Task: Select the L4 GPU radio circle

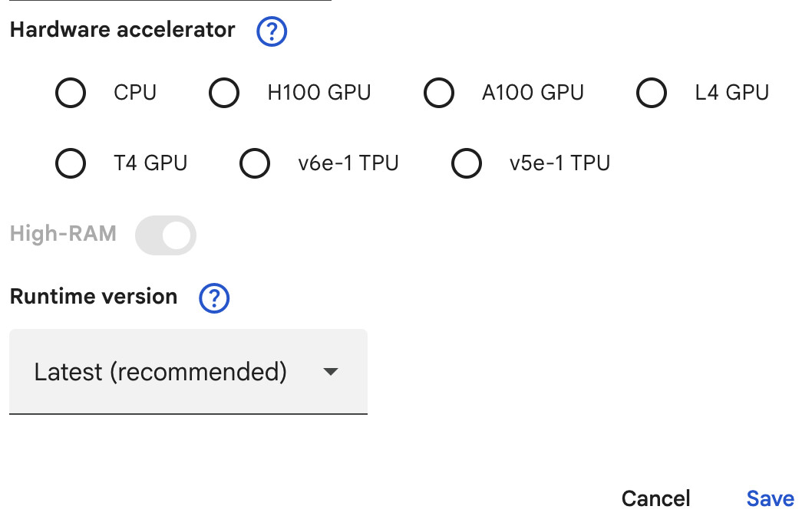Action: [652, 94]
